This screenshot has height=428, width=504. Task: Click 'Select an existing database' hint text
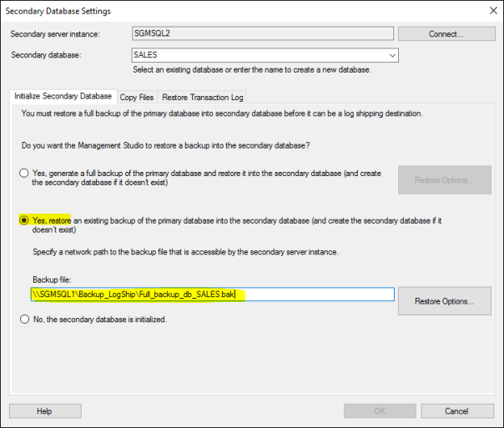coord(252,70)
